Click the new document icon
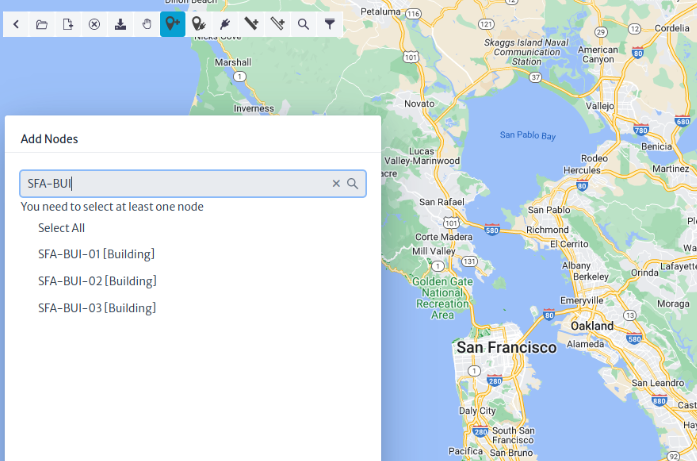This screenshot has height=461, width=697. pos(68,24)
